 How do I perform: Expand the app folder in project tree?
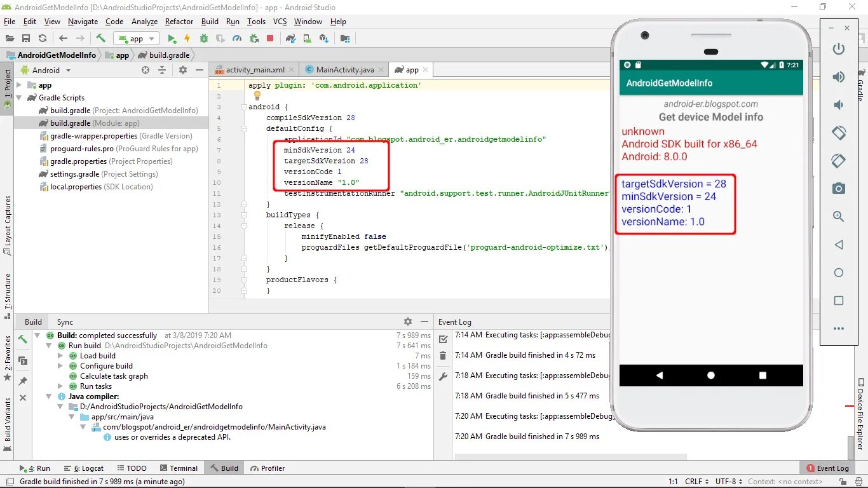(x=18, y=85)
